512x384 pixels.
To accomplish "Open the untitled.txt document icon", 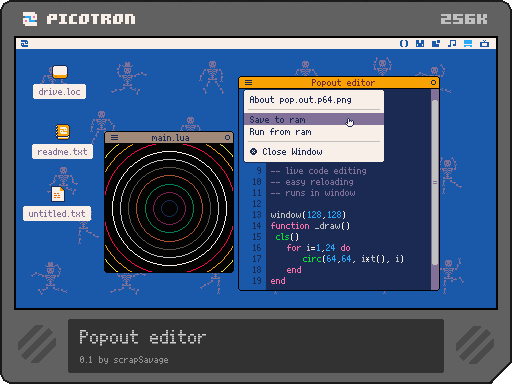I will 57,194.
